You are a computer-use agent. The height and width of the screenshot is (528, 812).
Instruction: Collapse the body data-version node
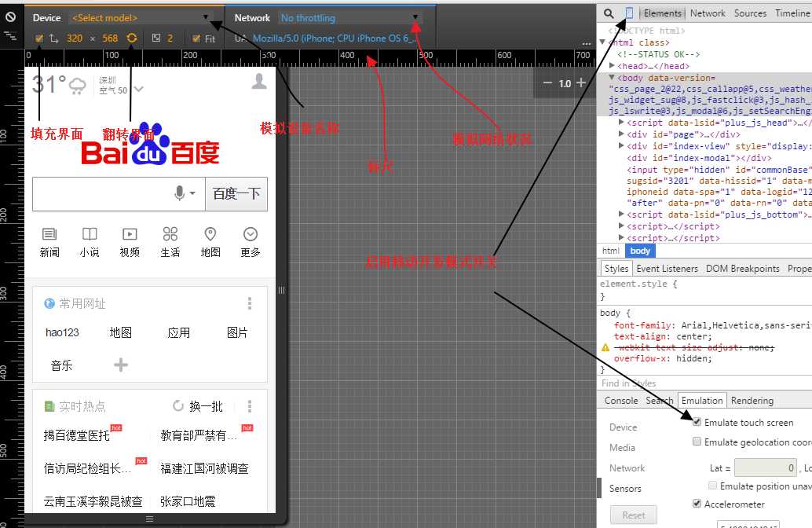pos(612,77)
